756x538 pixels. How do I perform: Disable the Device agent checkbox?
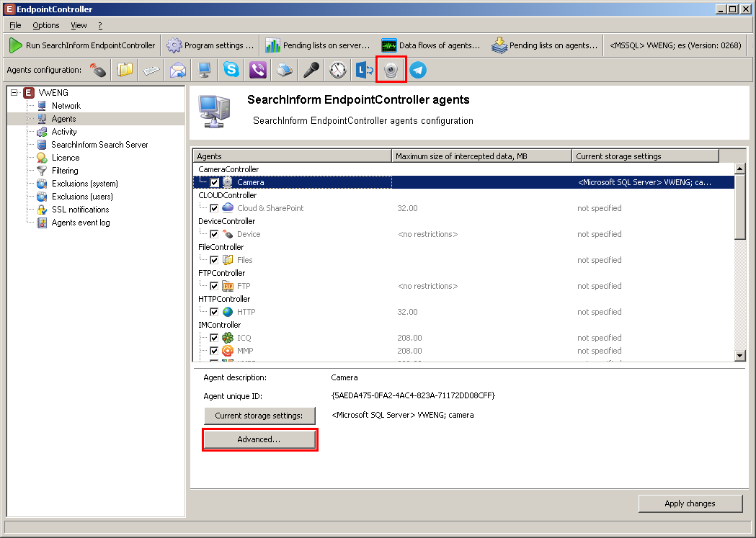click(x=214, y=235)
